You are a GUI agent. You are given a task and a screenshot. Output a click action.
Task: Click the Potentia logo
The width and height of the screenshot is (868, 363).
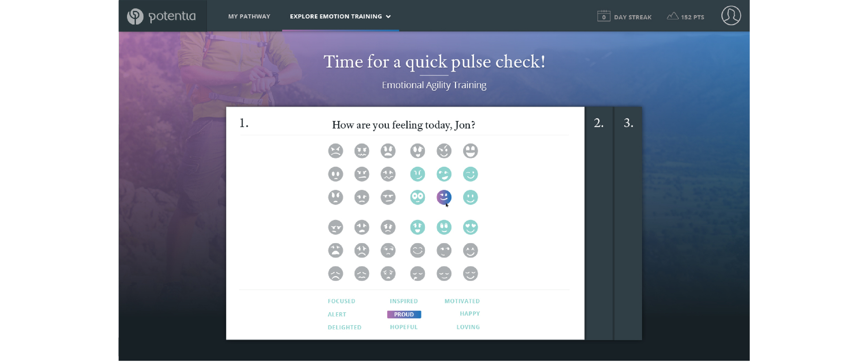pos(161,16)
